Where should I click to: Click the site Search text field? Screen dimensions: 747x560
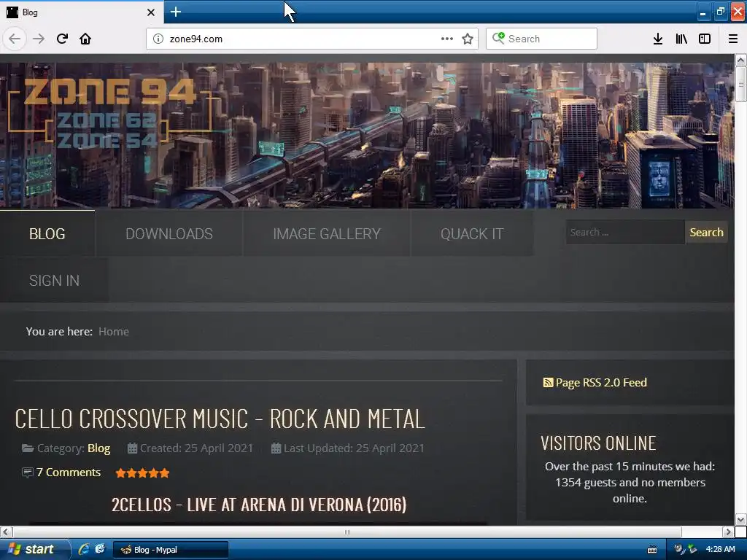coord(624,233)
